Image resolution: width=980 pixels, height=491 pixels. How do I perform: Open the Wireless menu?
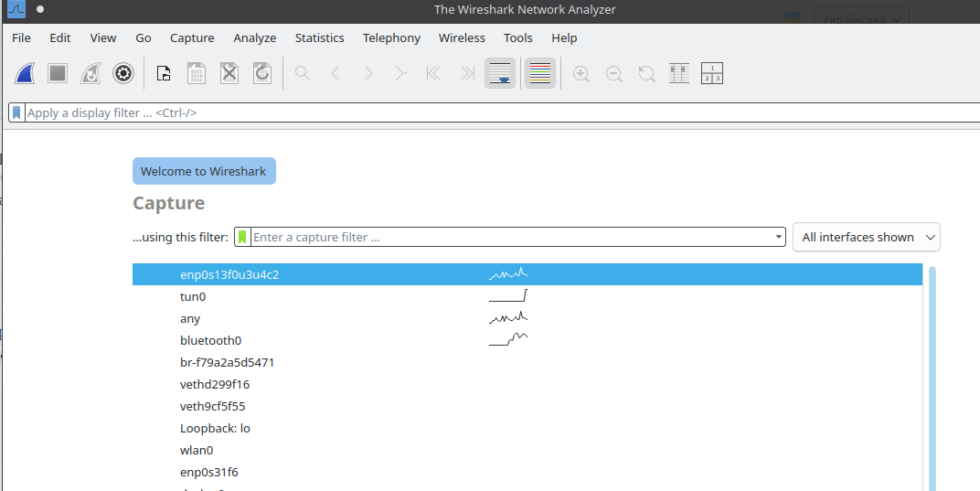click(462, 38)
